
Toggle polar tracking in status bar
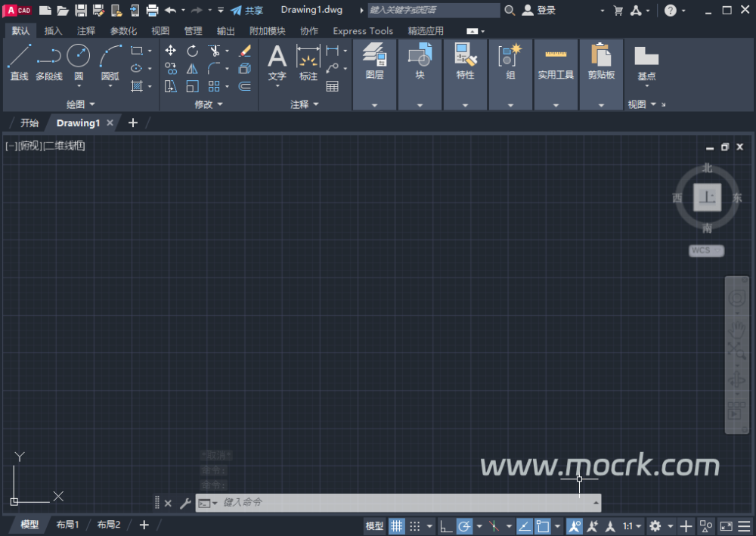point(464,525)
